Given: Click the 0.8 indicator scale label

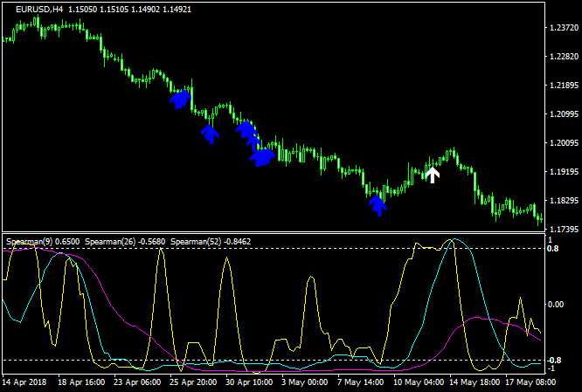Looking at the screenshot, I should (552, 249).
